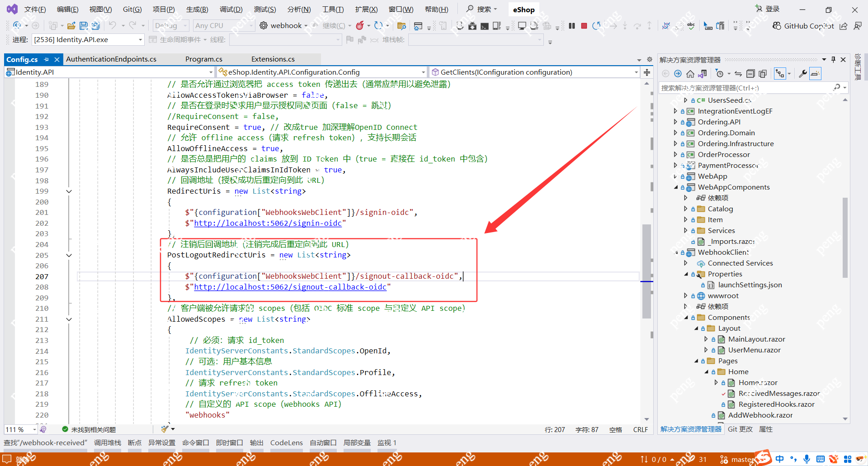The height and width of the screenshot is (466, 868).
Task: Open the 111 % zoom level dropdown
Action: [x=21, y=429]
